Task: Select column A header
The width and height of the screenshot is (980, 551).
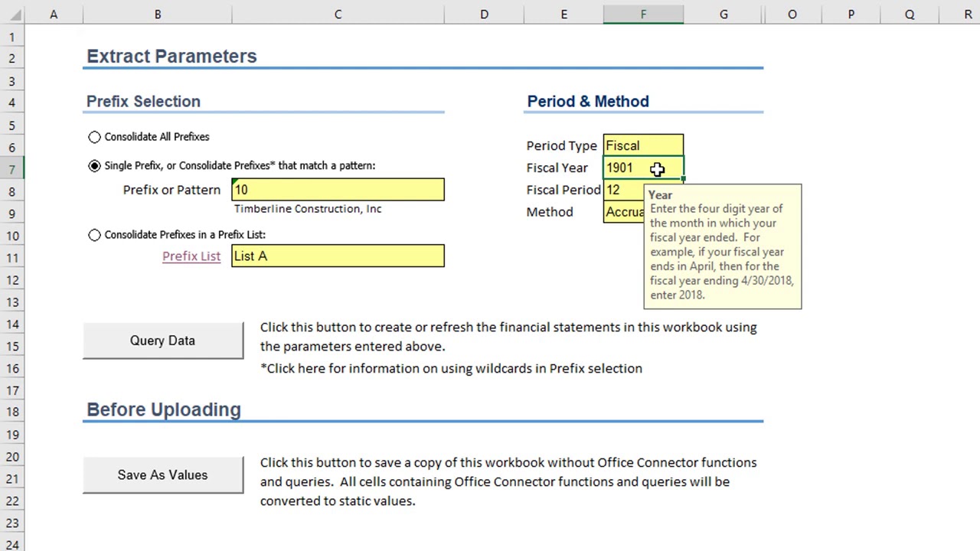Action: [x=54, y=15]
